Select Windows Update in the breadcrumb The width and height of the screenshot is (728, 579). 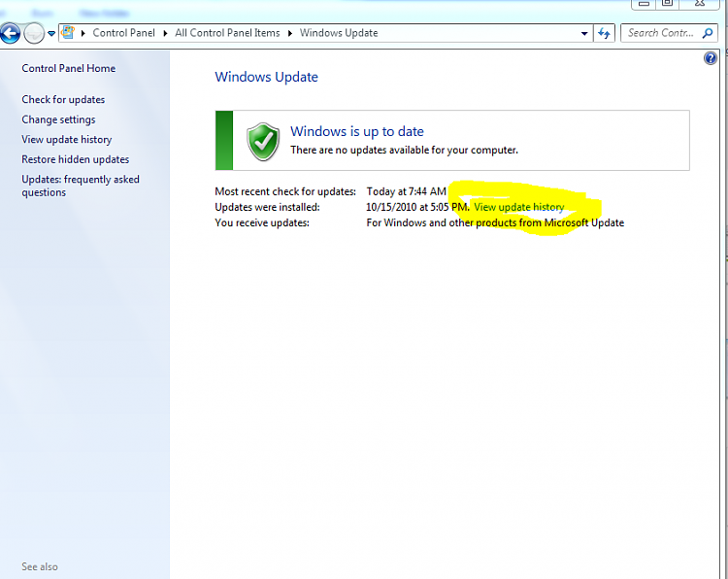[339, 33]
